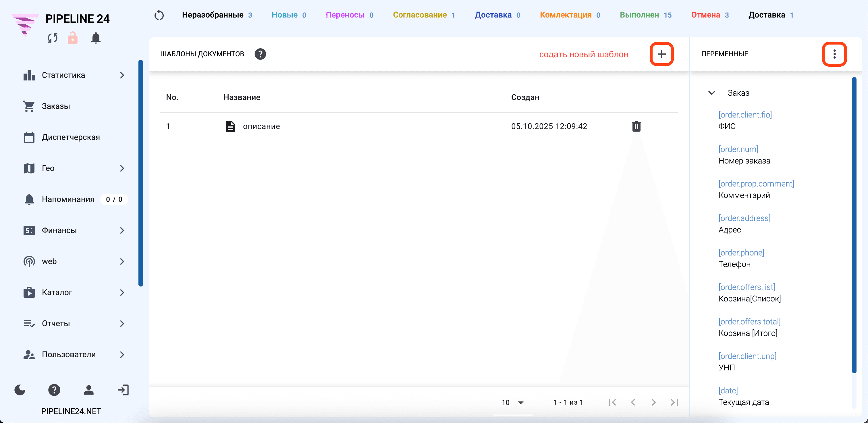Switch to Новые status tab

point(289,15)
